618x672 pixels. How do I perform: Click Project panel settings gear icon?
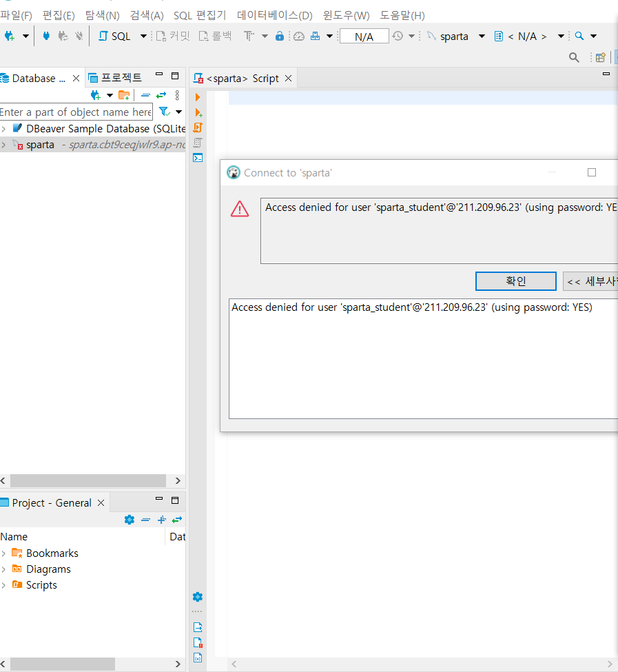point(130,520)
